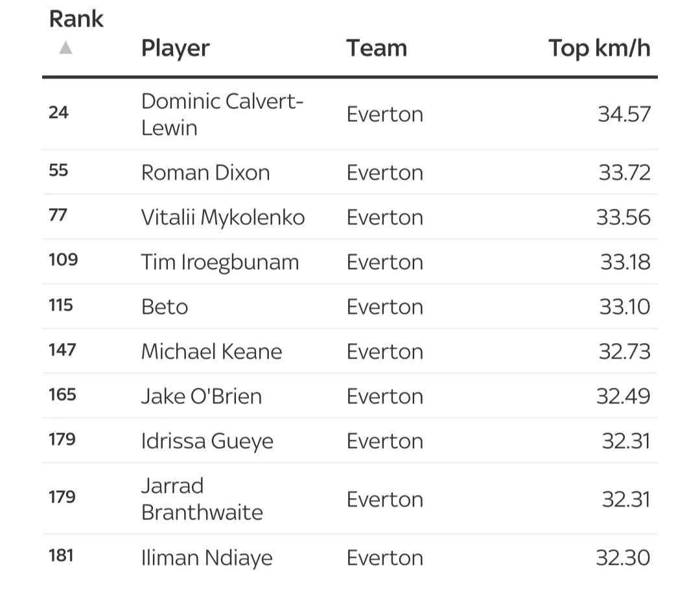Click Vitalii Mykolenko in the table
This screenshot has width=700, height=596.
pos(223,217)
